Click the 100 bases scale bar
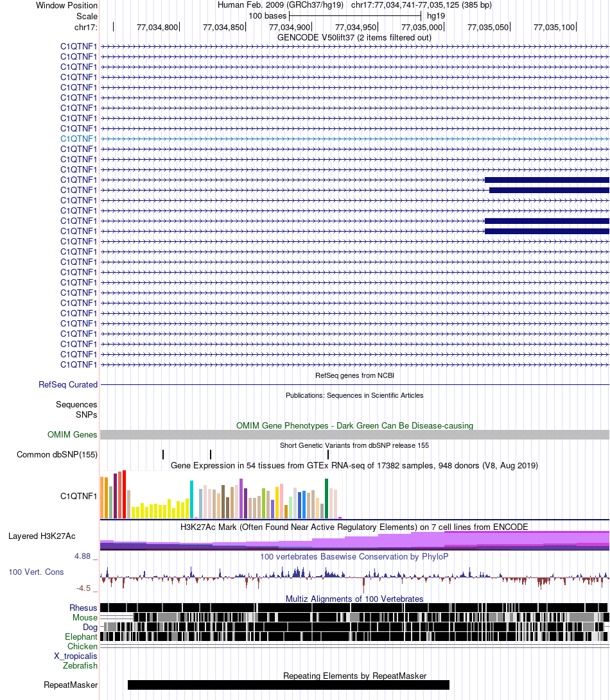 (355, 17)
